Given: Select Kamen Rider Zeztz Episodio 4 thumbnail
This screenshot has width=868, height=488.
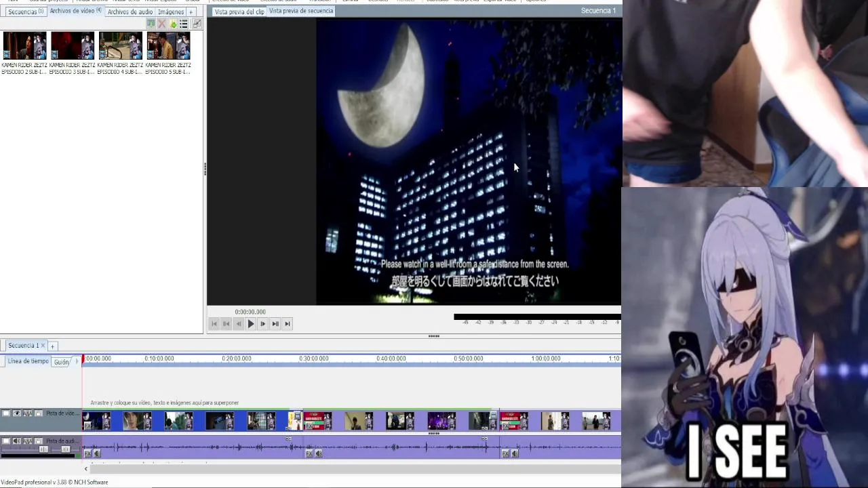Looking at the screenshot, I should (121, 45).
